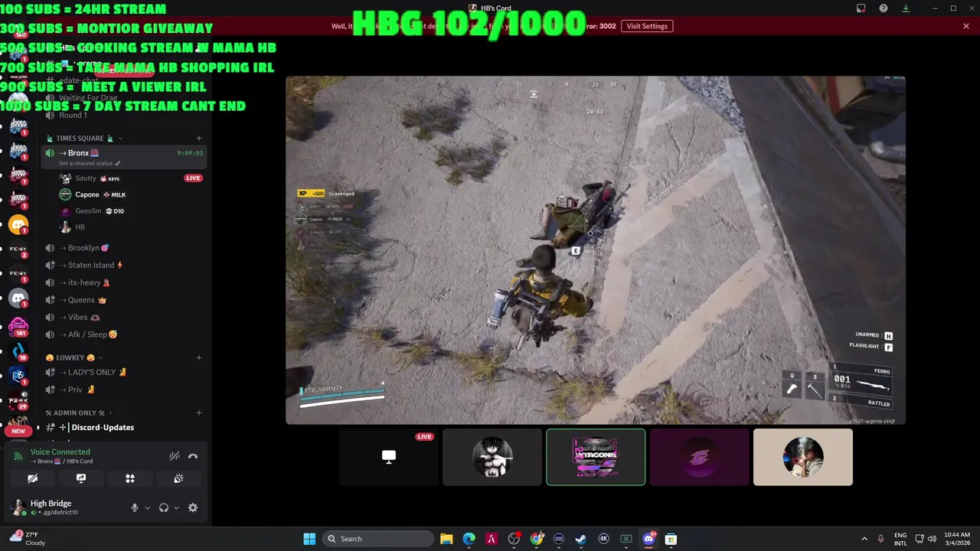Select the beige photo-avatar participant tile

pos(803,457)
